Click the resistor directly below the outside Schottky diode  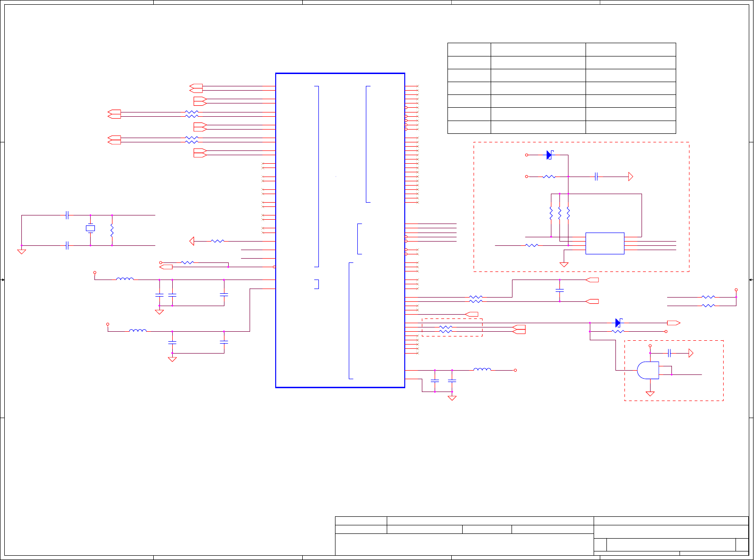[x=618, y=332]
